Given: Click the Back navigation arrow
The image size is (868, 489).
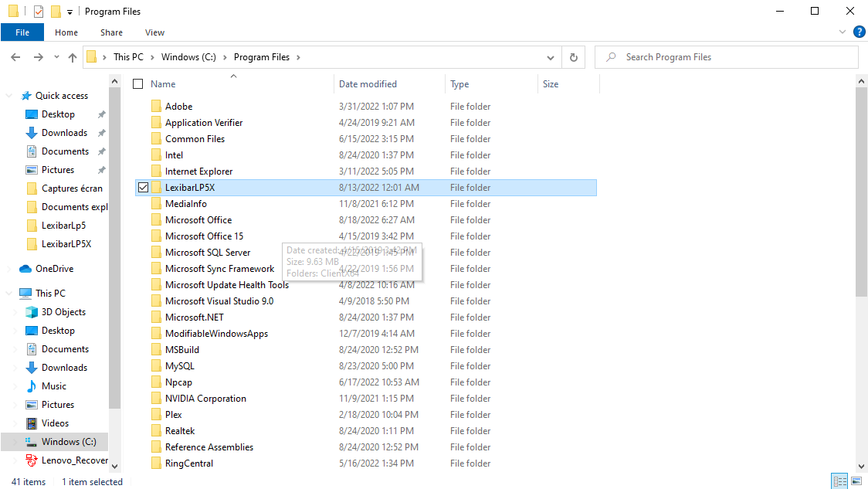Looking at the screenshot, I should (x=15, y=57).
